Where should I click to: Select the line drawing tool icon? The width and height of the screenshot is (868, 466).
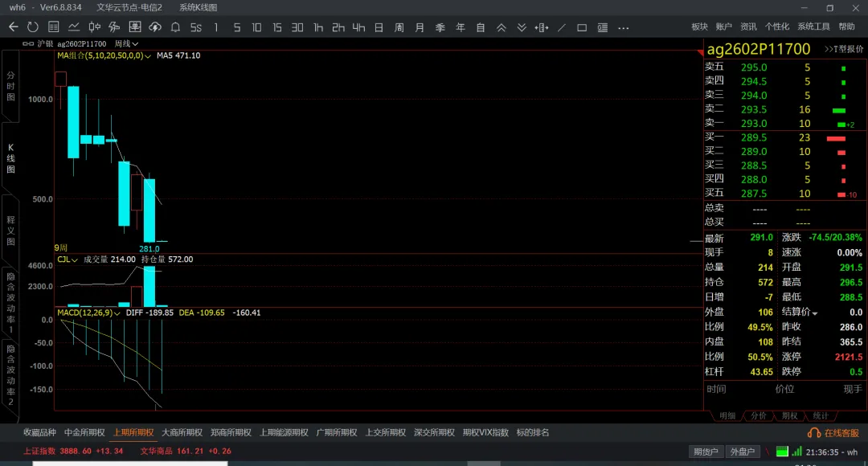(562, 27)
